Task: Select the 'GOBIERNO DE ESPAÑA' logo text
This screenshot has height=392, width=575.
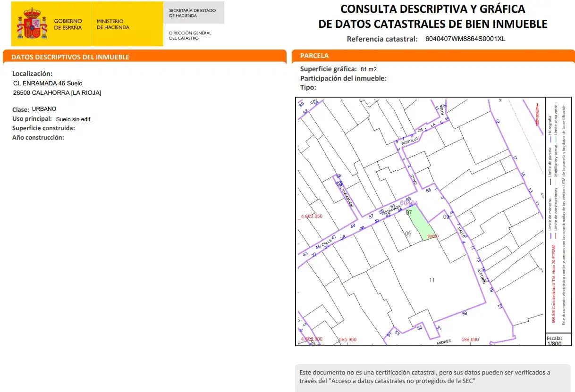Action: [x=68, y=25]
